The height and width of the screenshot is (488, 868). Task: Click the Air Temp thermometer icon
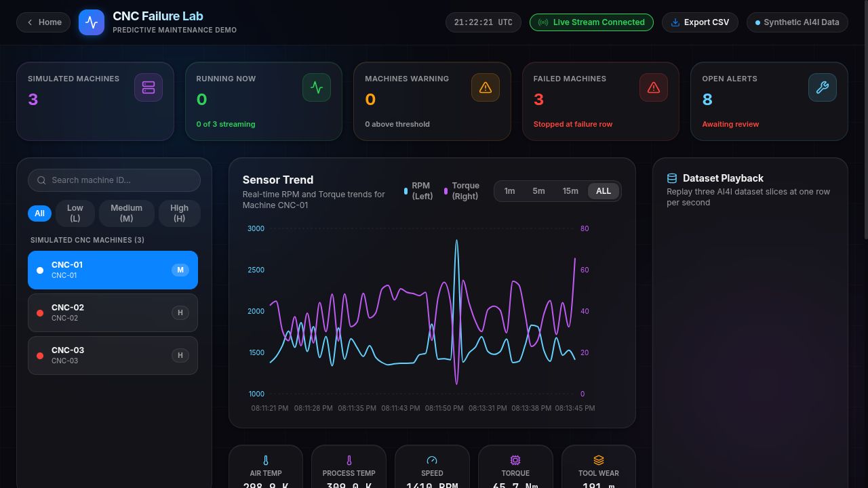pos(266,460)
